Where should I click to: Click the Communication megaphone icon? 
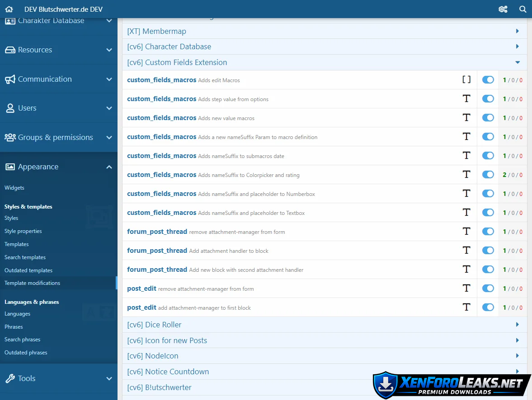pos(10,79)
